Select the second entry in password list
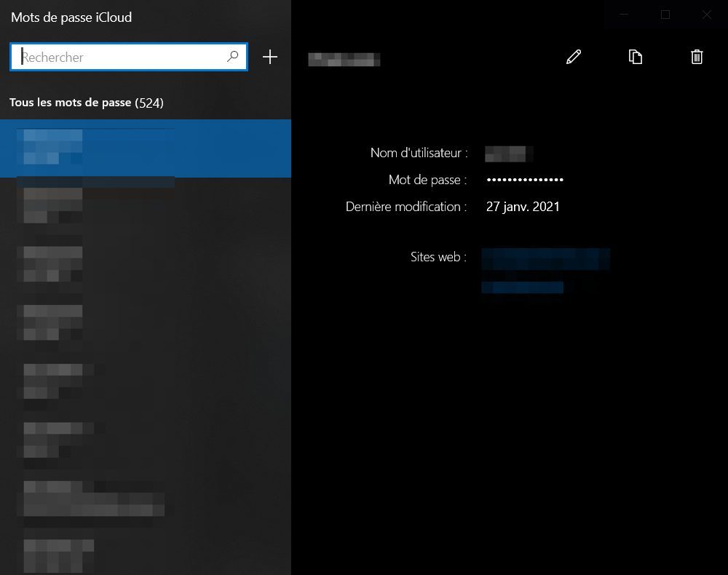This screenshot has height=575, width=728. coord(146,205)
